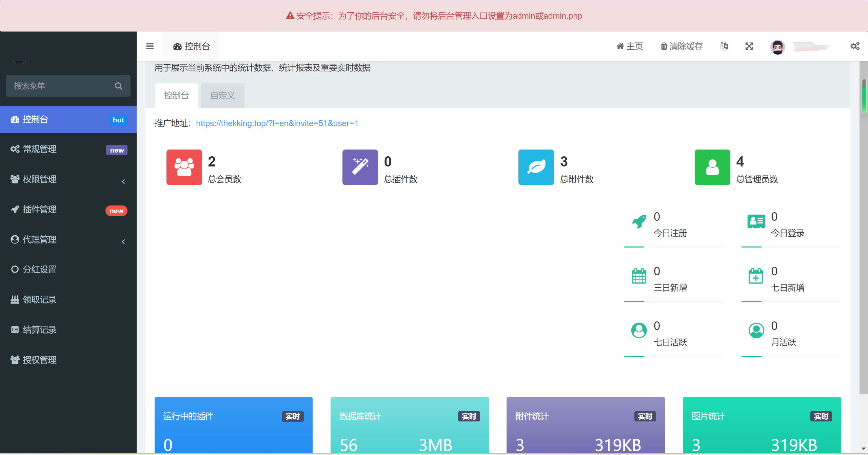Viewport: 868px width, 455px height.
Task: Click the green administrators count icon
Action: click(x=712, y=167)
